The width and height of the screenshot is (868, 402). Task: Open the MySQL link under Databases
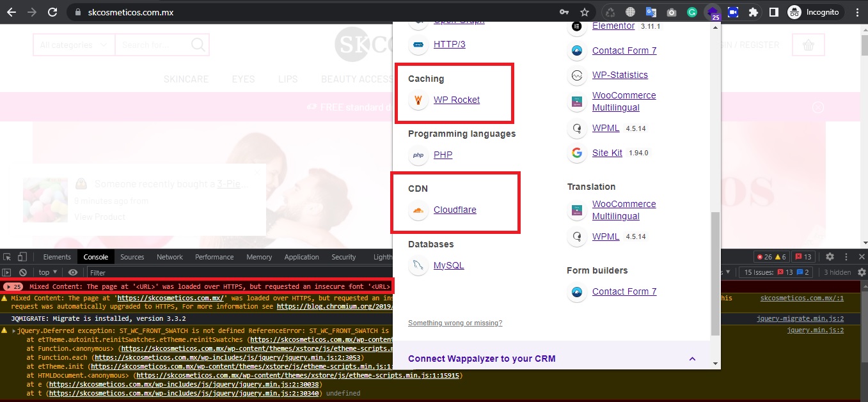(448, 265)
